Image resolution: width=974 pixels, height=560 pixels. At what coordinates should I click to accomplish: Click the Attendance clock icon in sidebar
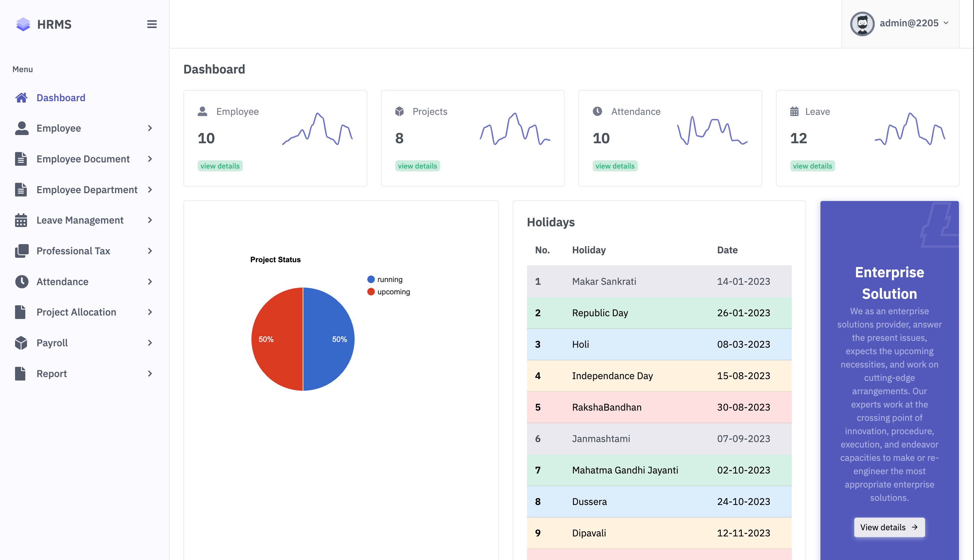pyautogui.click(x=22, y=282)
